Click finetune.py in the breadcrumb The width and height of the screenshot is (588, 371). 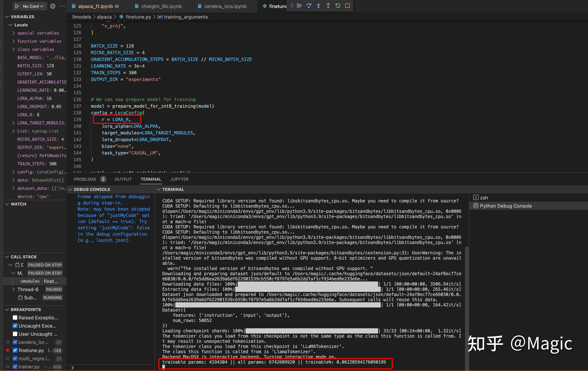tap(138, 17)
